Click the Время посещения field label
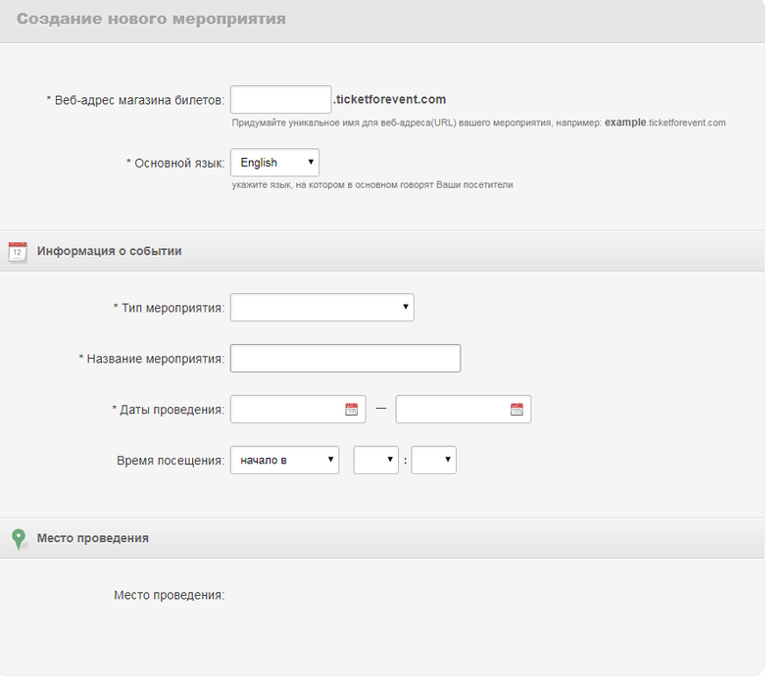The height and width of the screenshot is (688, 784). [171, 460]
